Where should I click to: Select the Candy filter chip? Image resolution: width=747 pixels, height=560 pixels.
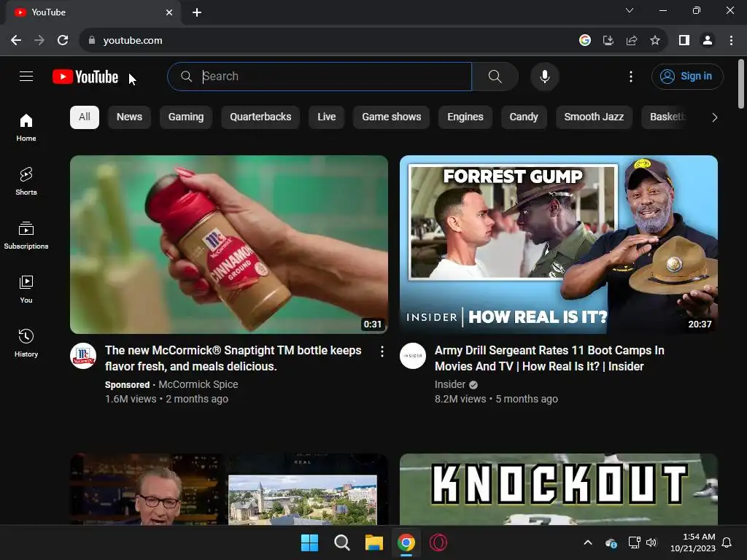pyautogui.click(x=524, y=117)
